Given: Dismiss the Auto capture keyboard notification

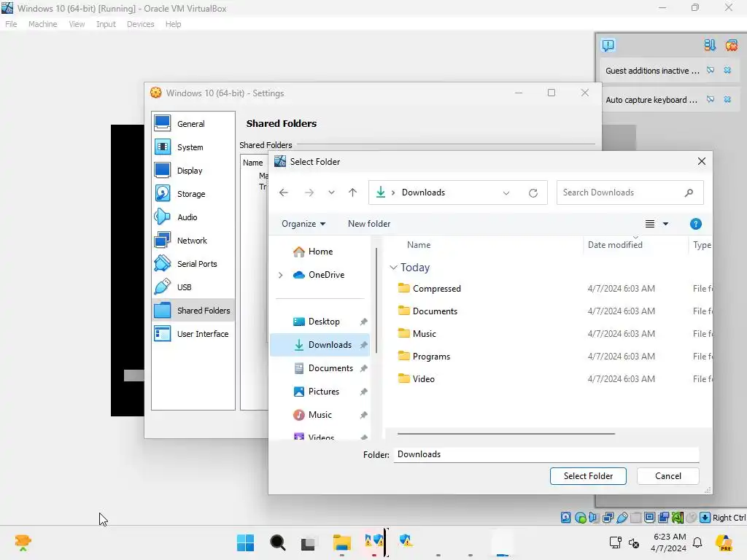Looking at the screenshot, I should 727,99.
